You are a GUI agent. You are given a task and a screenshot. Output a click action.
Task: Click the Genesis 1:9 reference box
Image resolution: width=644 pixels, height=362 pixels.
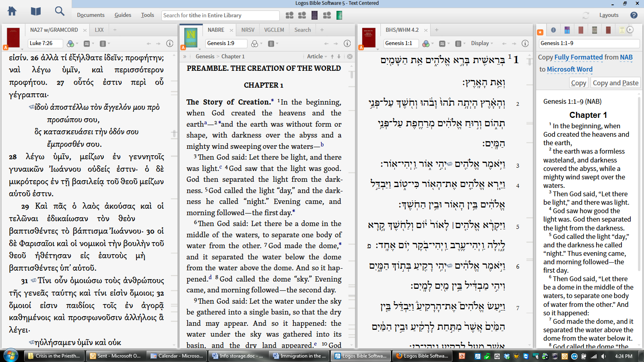(x=226, y=43)
